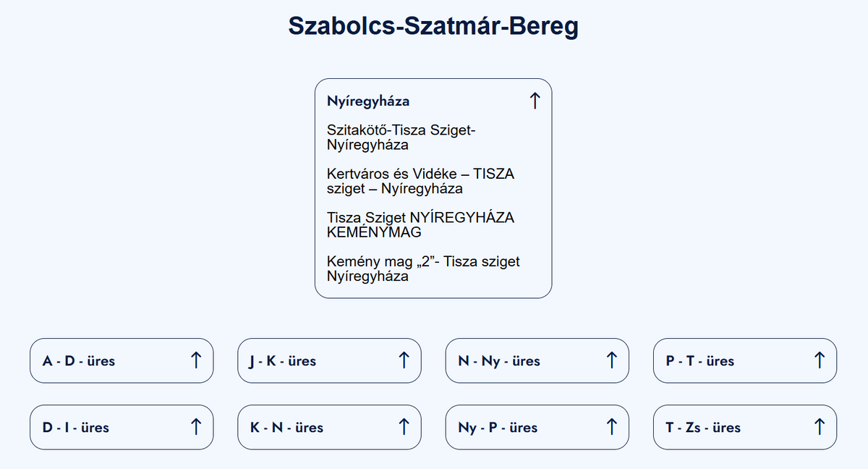The image size is (868, 469).
Task: Click arrow icon on T - Zs card
Action: click(x=820, y=426)
